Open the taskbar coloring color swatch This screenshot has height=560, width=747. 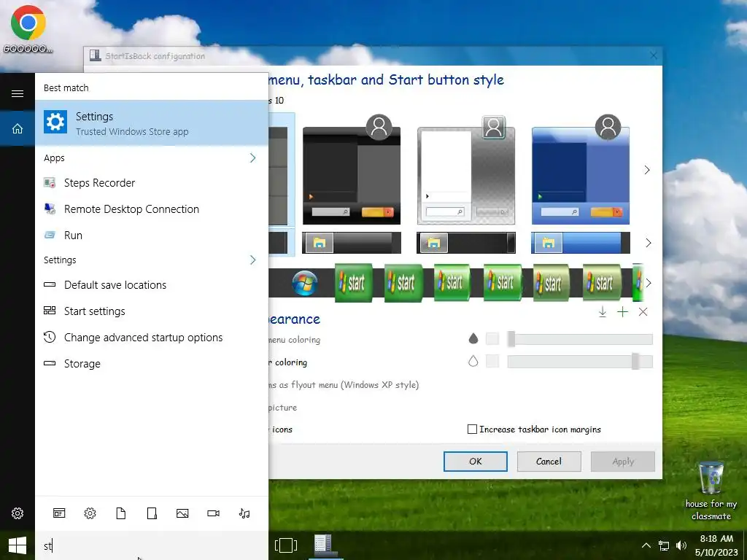point(492,361)
